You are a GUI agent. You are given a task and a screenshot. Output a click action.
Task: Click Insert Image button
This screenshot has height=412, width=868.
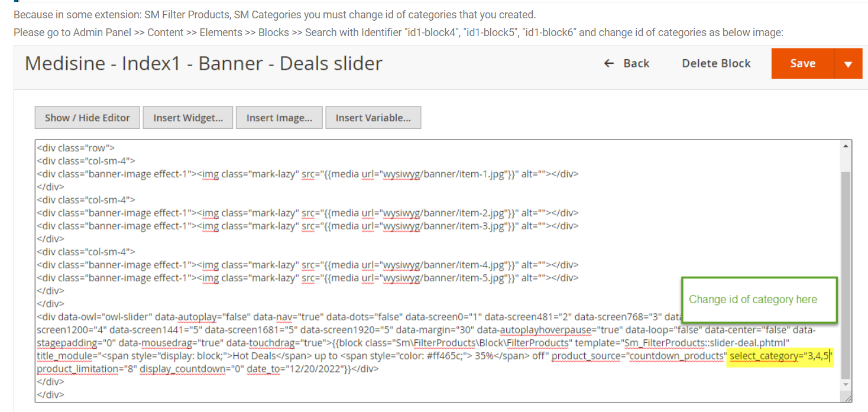click(279, 118)
